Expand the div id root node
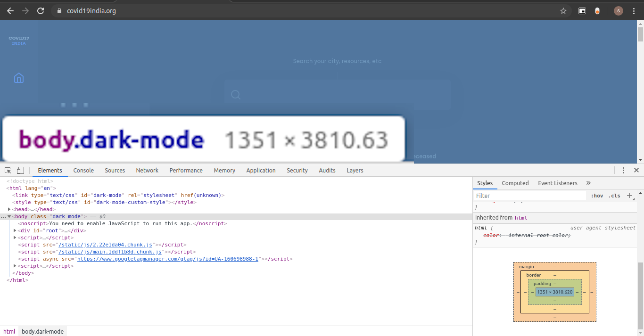Image resolution: width=644 pixels, height=336 pixels. (15, 230)
